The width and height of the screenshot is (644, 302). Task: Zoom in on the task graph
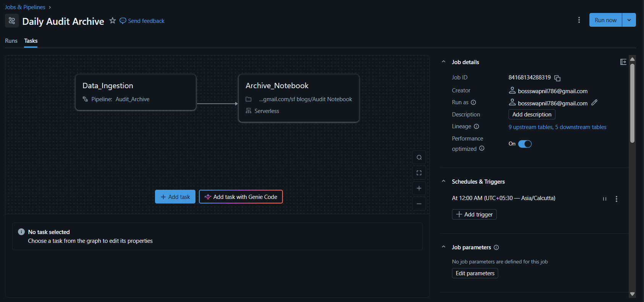pos(419,188)
